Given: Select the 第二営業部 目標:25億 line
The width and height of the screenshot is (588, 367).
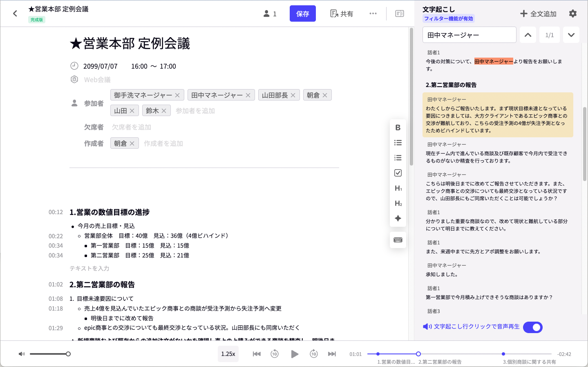Looking at the screenshot, I should click(x=140, y=255).
